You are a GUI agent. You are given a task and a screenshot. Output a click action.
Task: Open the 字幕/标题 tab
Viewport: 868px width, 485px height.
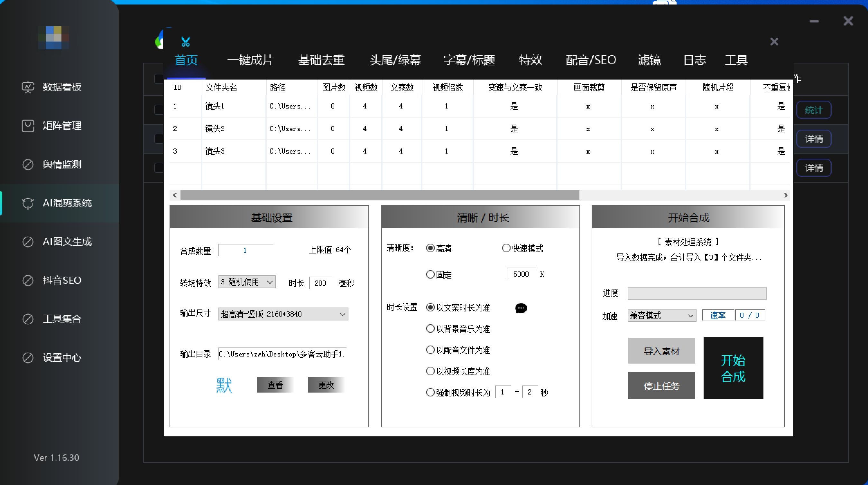click(469, 60)
